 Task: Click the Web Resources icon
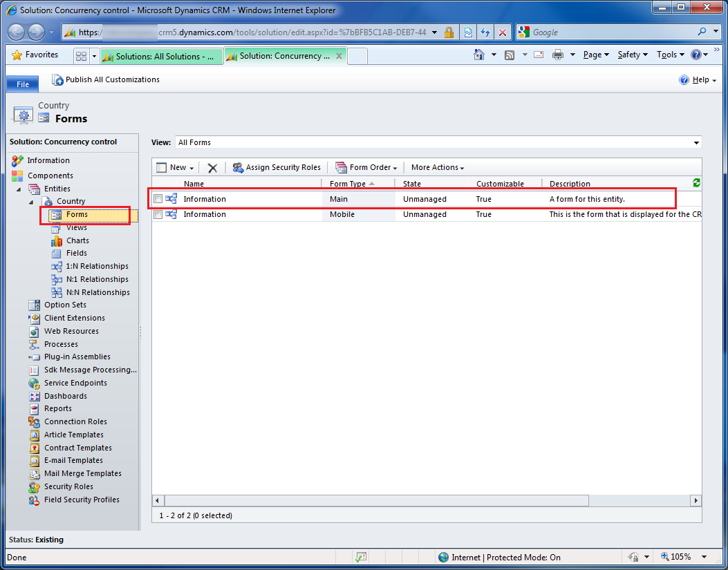(x=35, y=332)
